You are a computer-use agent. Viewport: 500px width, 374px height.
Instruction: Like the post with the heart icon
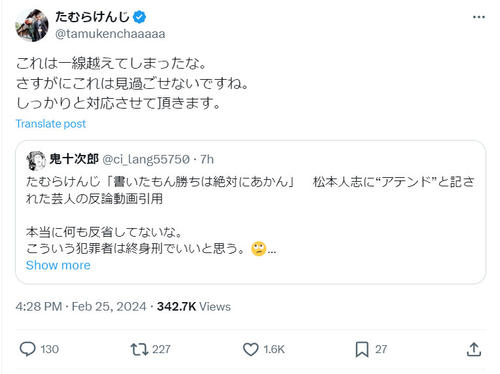[250, 349]
